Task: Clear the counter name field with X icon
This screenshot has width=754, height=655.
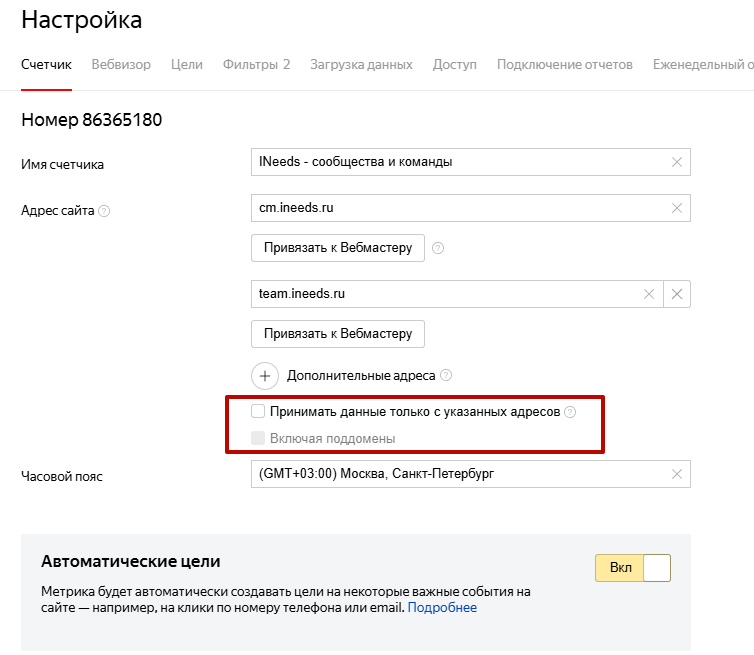Action: pos(677,162)
